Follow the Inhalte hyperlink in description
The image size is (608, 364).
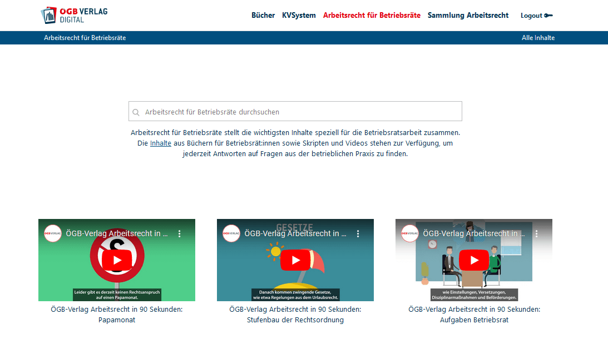click(x=161, y=143)
